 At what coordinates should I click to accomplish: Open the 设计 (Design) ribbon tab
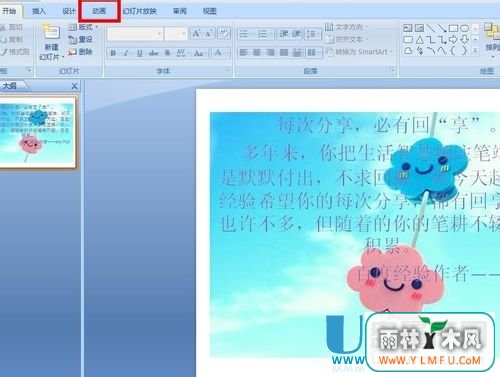click(69, 11)
